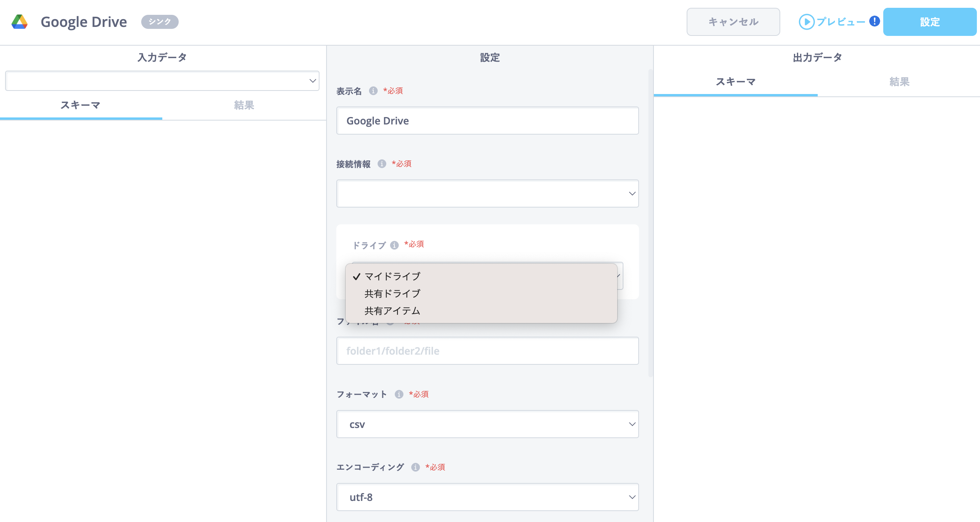Open the エンコーディング utf-8 dropdown

(x=487, y=497)
